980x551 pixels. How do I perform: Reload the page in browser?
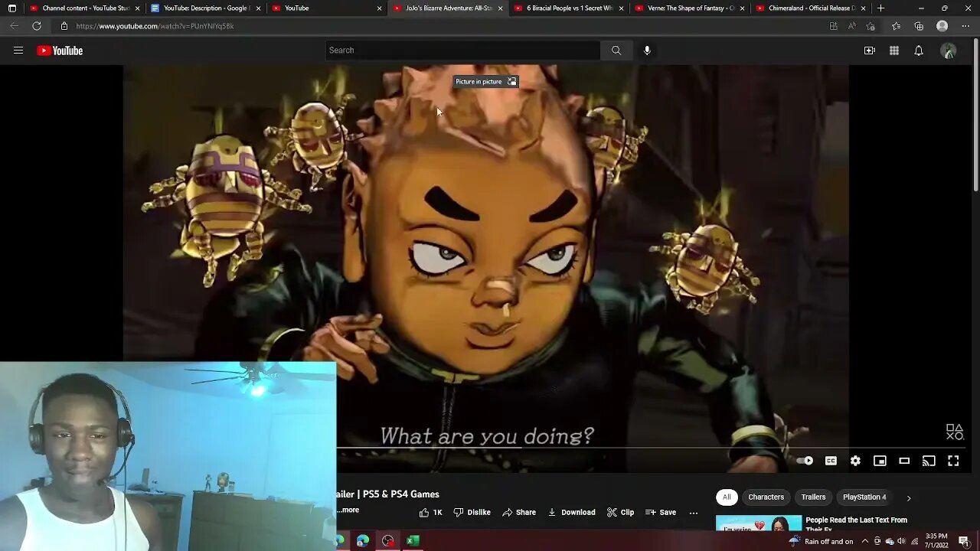coord(37,26)
